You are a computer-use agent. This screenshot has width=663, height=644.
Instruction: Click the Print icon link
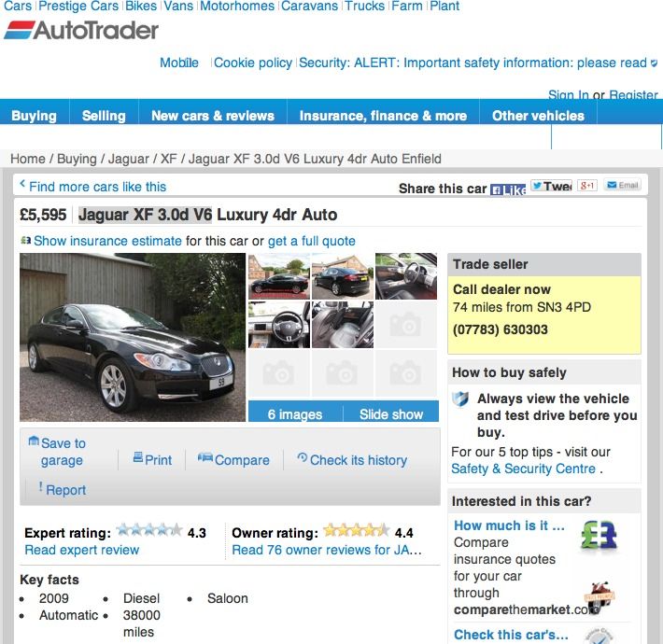tap(152, 459)
